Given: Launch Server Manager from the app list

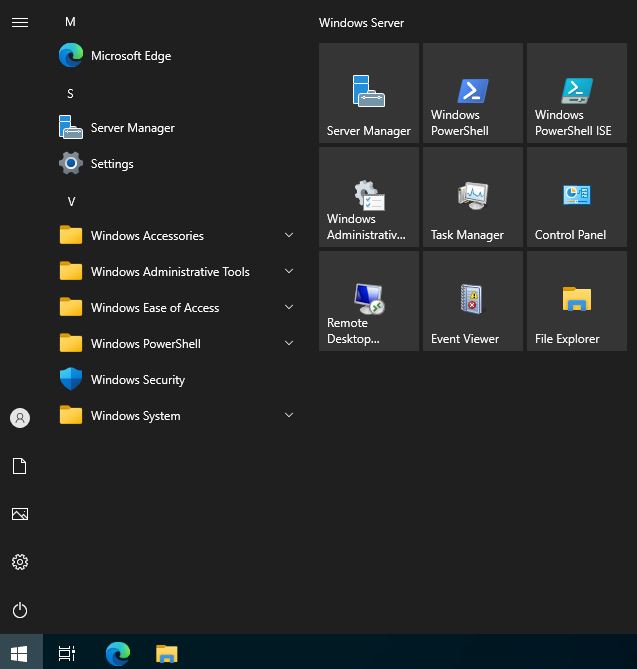Looking at the screenshot, I should coord(175,128).
